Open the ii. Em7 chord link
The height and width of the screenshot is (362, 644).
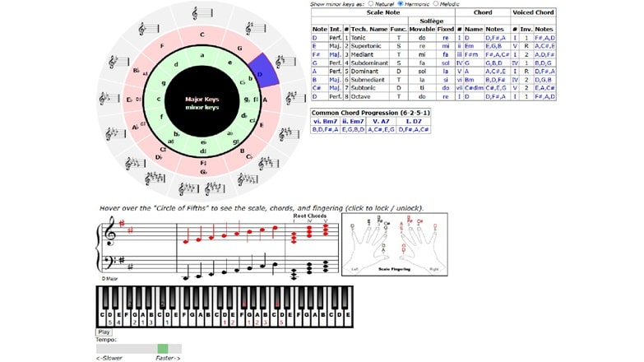[354, 120]
